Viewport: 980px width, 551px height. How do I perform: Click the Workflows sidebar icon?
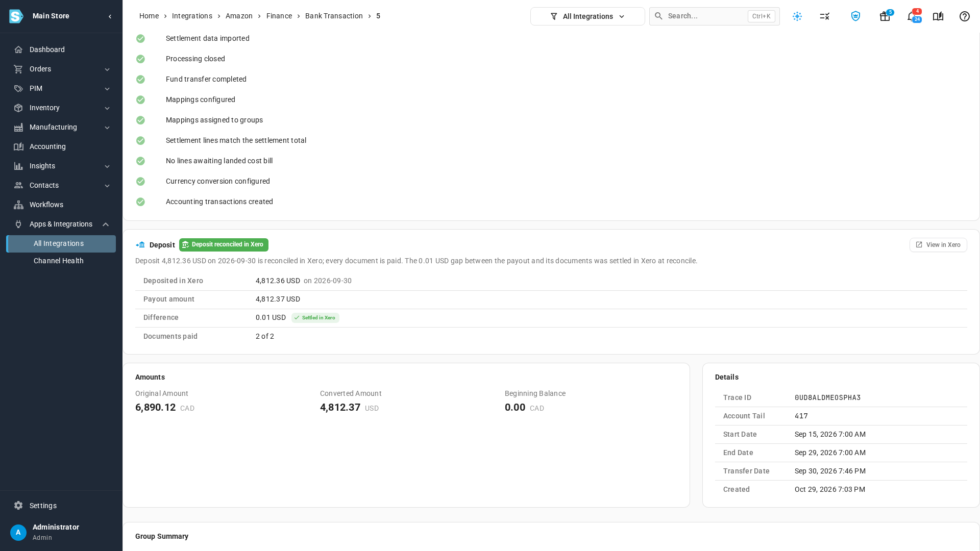coord(18,205)
